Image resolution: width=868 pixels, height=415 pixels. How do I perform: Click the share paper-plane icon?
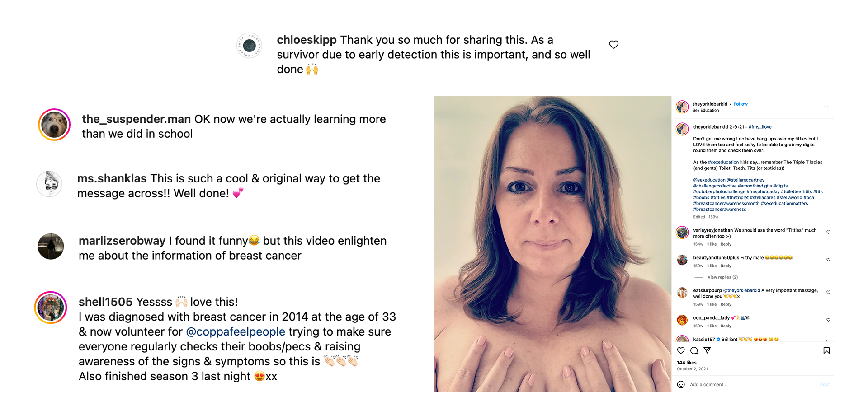click(x=707, y=350)
